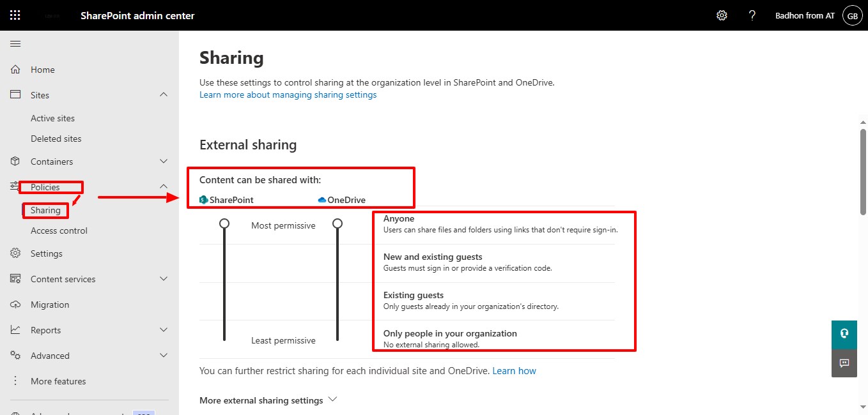
Task: Click SharePoint admin center title
Action: tap(137, 15)
